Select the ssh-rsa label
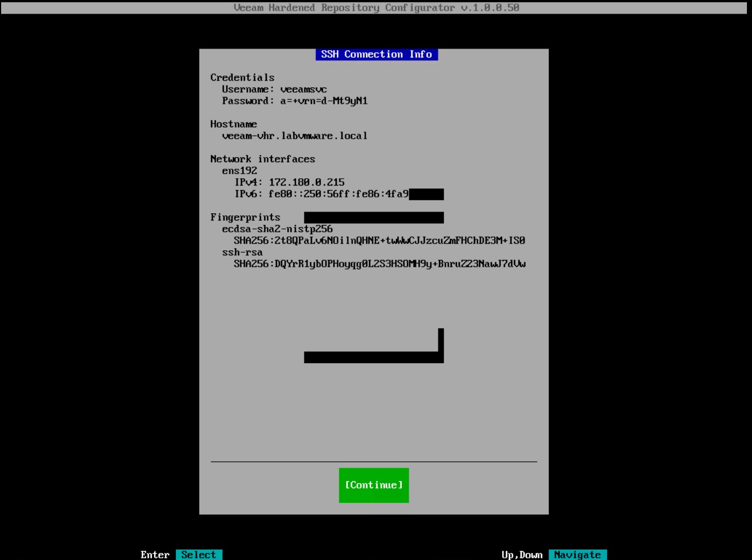This screenshot has width=752, height=560. click(x=242, y=252)
